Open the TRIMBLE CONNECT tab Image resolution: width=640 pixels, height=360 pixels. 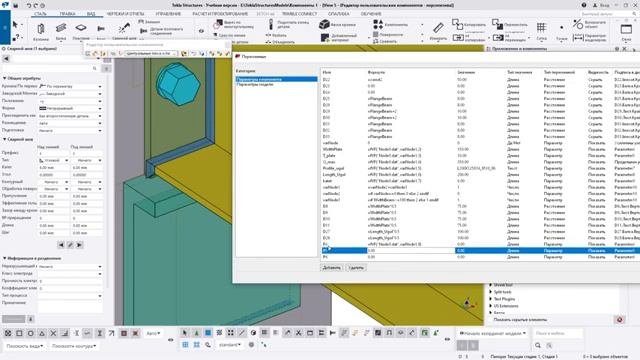click(x=299, y=14)
